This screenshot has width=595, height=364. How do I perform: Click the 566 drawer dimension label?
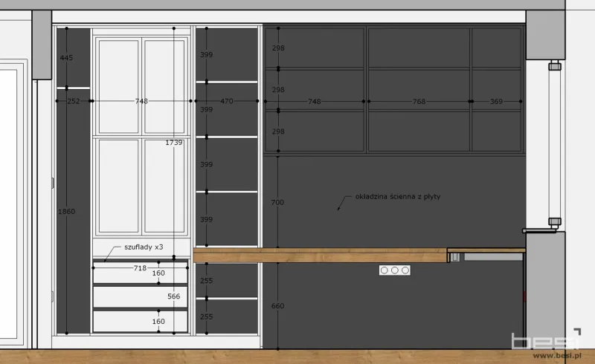(174, 296)
